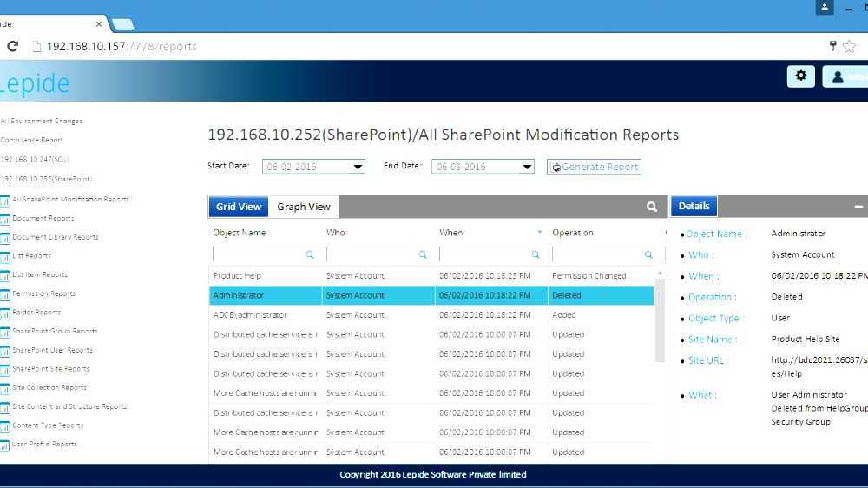Click the Lepide logo
The height and width of the screenshot is (488, 868).
click(35, 83)
